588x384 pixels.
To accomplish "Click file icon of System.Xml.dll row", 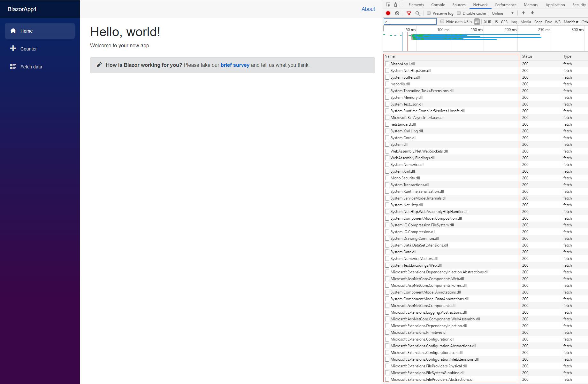I will coord(387,171).
